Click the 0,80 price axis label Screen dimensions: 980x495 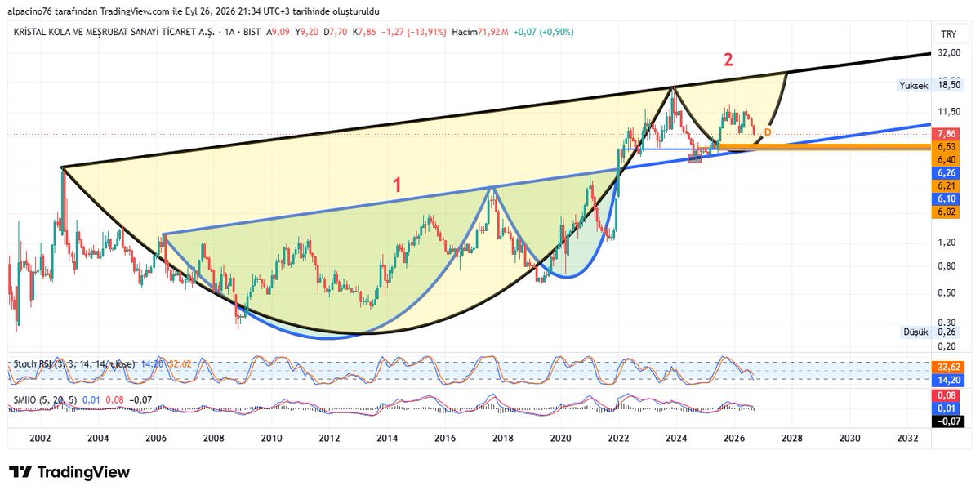pos(947,265)
